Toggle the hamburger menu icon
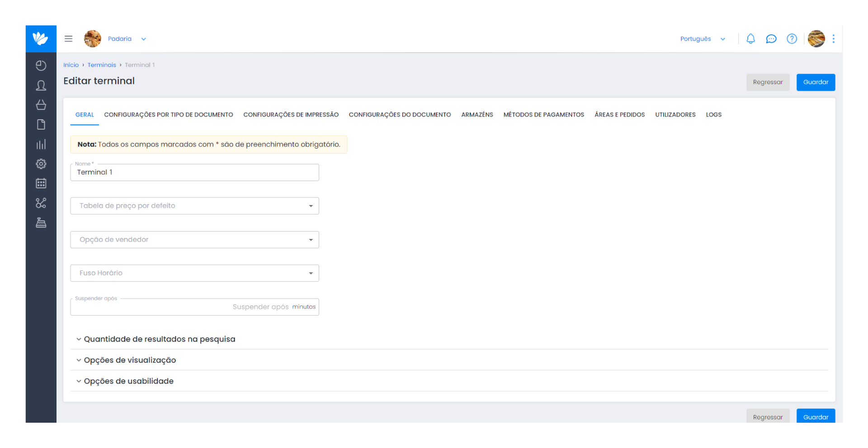 point(68,39)
